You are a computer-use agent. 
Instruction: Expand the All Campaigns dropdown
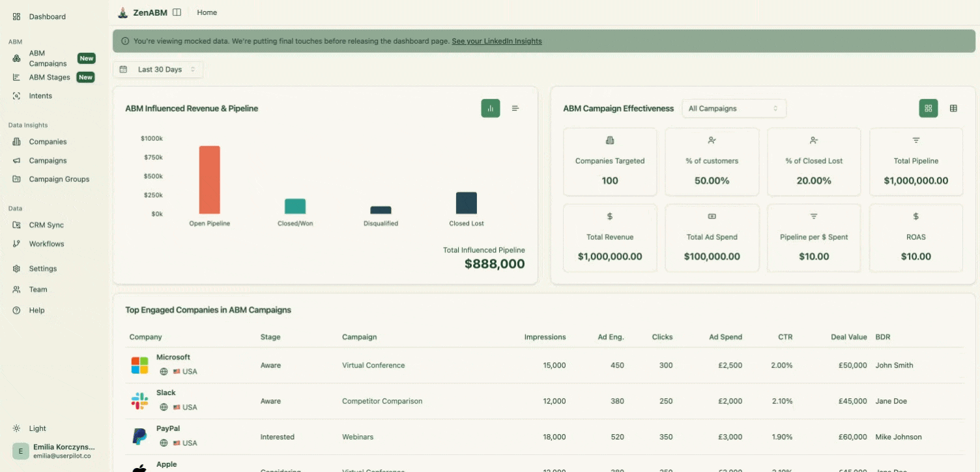(734, 108)
